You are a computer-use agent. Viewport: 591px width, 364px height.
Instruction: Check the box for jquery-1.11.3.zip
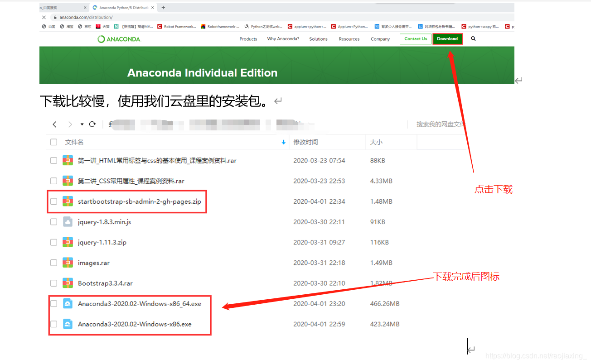54,242
